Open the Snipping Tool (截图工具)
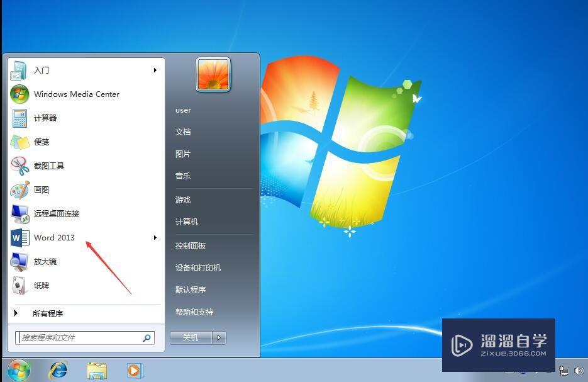 point(50,166)
